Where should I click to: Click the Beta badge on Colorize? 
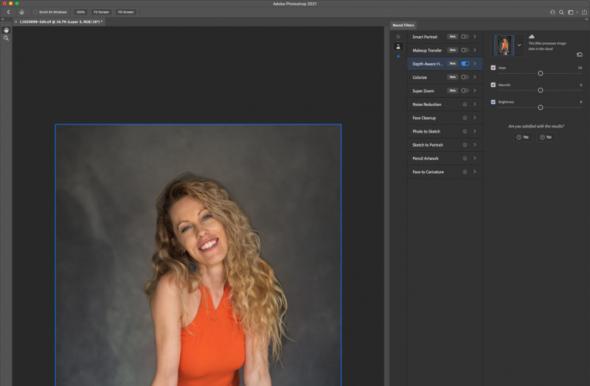pyautogui.click(x=452, y=77)
